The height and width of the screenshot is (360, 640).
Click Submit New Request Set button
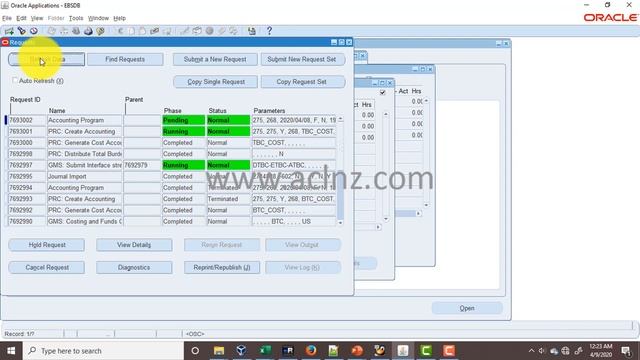click(302, 59)
